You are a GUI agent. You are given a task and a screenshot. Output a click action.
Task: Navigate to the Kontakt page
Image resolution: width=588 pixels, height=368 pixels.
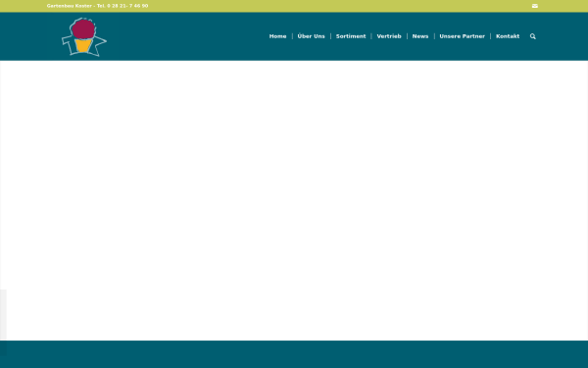tap(508, 36)
